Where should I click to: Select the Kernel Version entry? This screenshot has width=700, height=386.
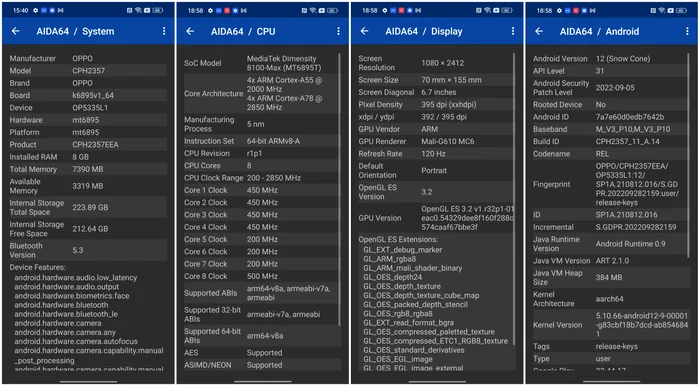tap(611, 324)
